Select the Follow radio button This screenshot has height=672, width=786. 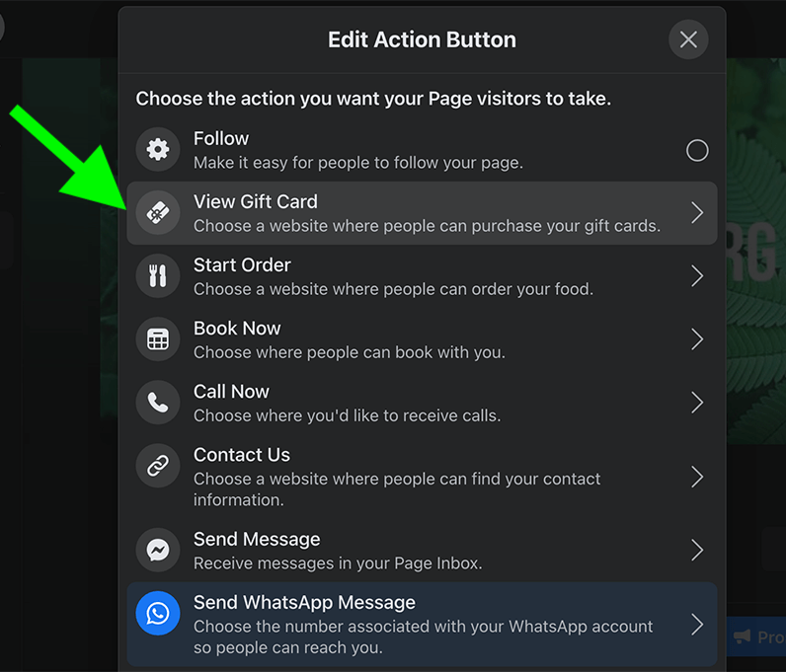point(697,150)
